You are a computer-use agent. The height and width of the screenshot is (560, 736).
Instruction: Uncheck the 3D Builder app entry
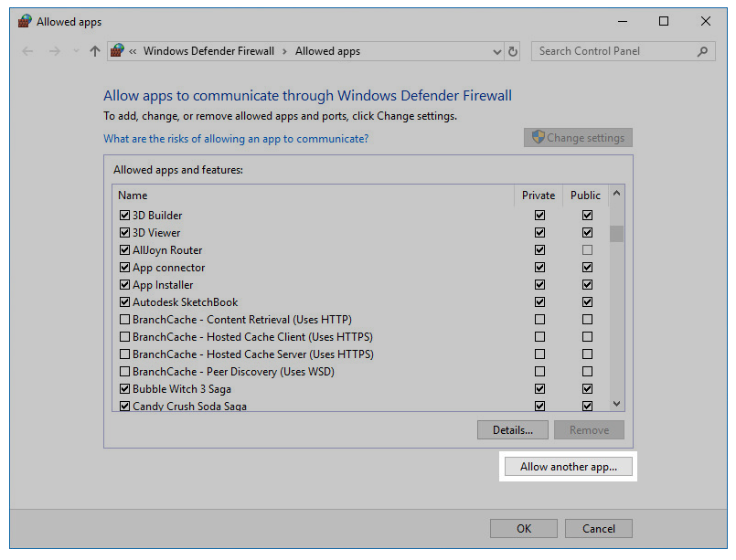pyautogui.click(x=125, y=215)
